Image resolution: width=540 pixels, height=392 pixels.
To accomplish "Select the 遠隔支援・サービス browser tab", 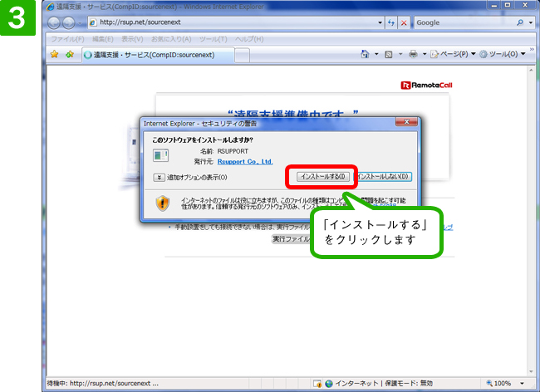I will pyautogui.click(x=158, y=55).
